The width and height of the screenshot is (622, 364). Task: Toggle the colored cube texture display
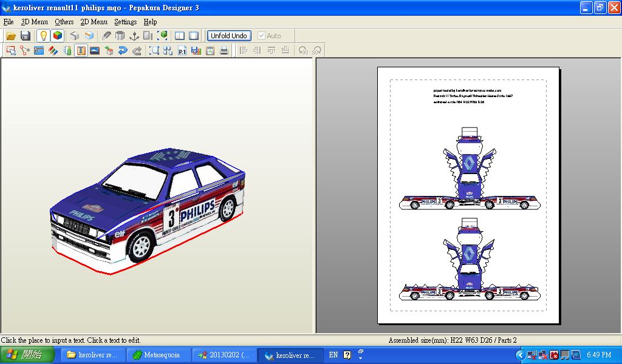[x=58, y=36]
